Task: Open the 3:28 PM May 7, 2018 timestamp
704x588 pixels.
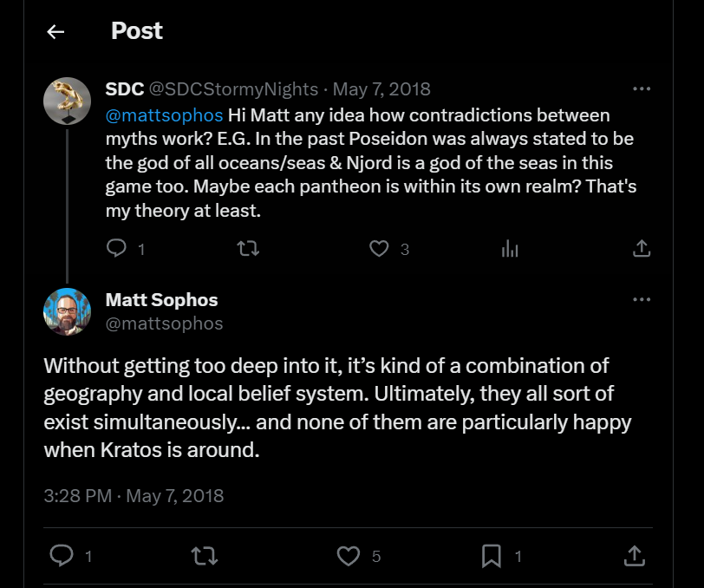Action: pyautogui.click(x=134, y=496)
